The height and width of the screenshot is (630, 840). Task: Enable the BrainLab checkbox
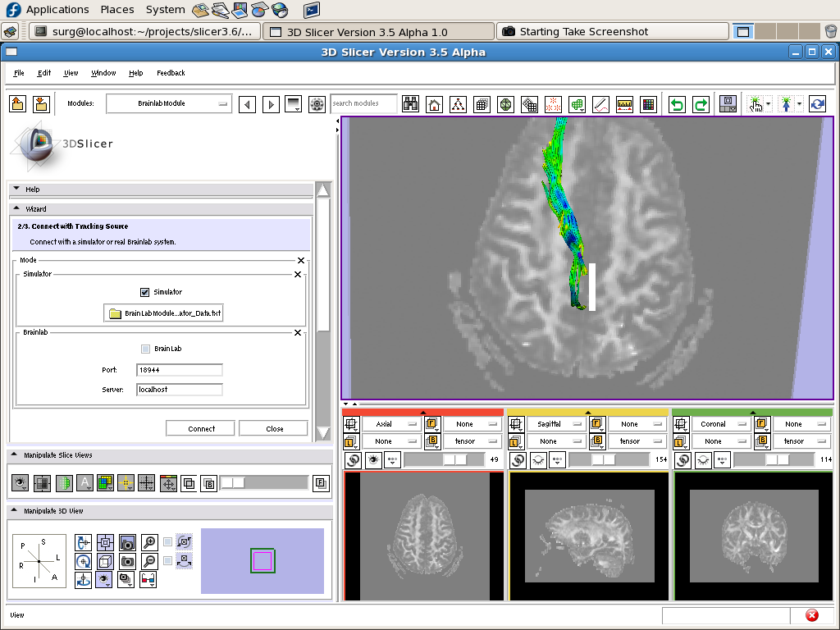coord(145,349)
